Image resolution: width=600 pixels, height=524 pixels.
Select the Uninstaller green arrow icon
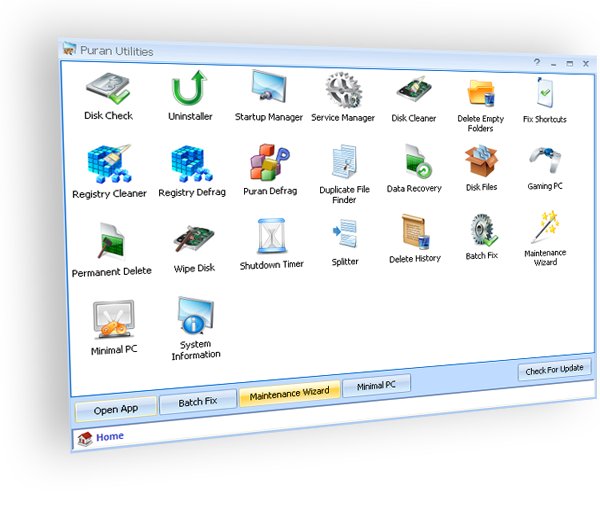189,88
